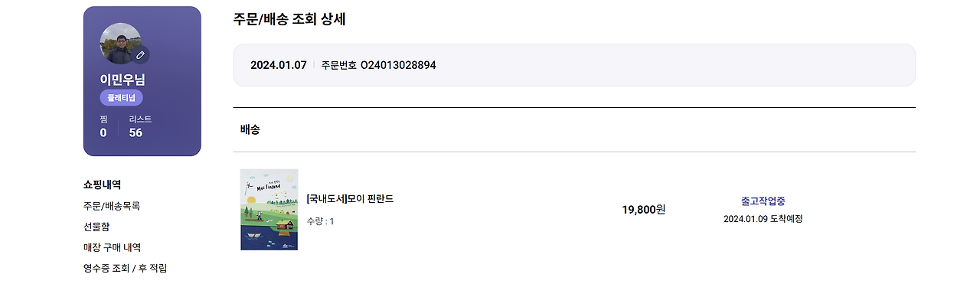The height and width of the screenshot is (284, 980).
Task: Click the 19,800원 price
Action: pos(643,209)
